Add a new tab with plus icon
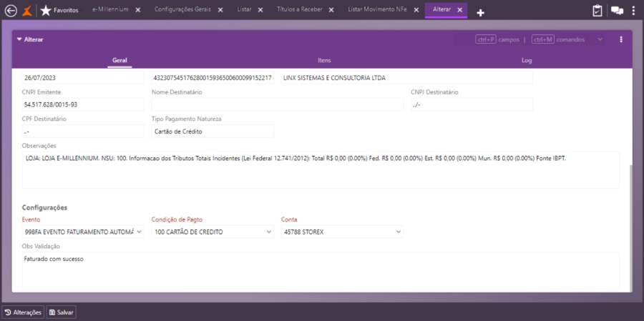Image resolution: width=644 pixels, height=321 pixels. click(480, 13)
